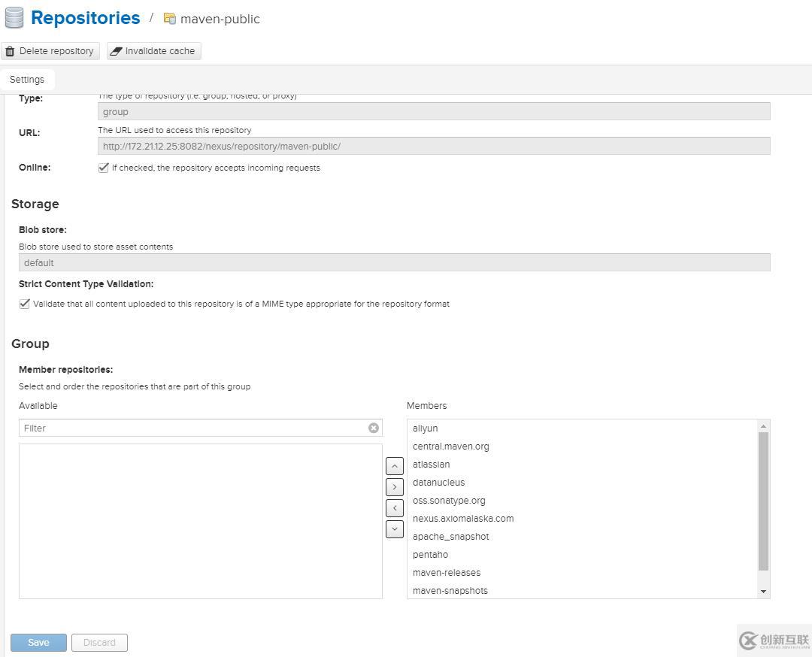The width and height of the screenshot is (812, 657).
Task: Select maven-releases in the Members list
Action: coord(583,573)
